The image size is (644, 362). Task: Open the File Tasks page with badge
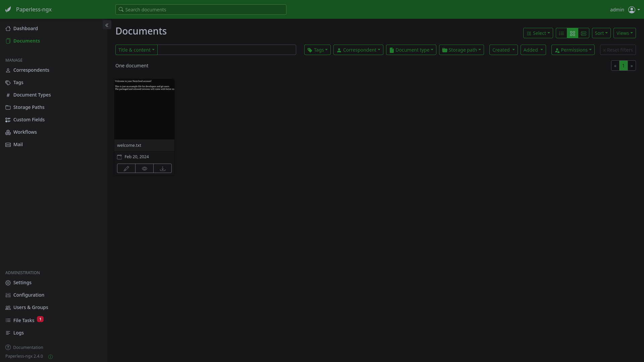click(x=24, y=320)
